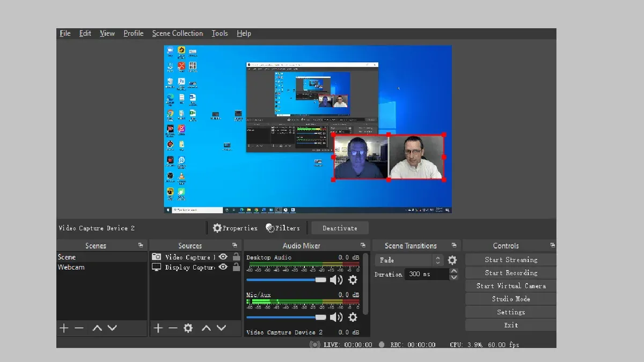644x362 pixels.
Task: Click Start Streaming button
Action: [511, 260]
